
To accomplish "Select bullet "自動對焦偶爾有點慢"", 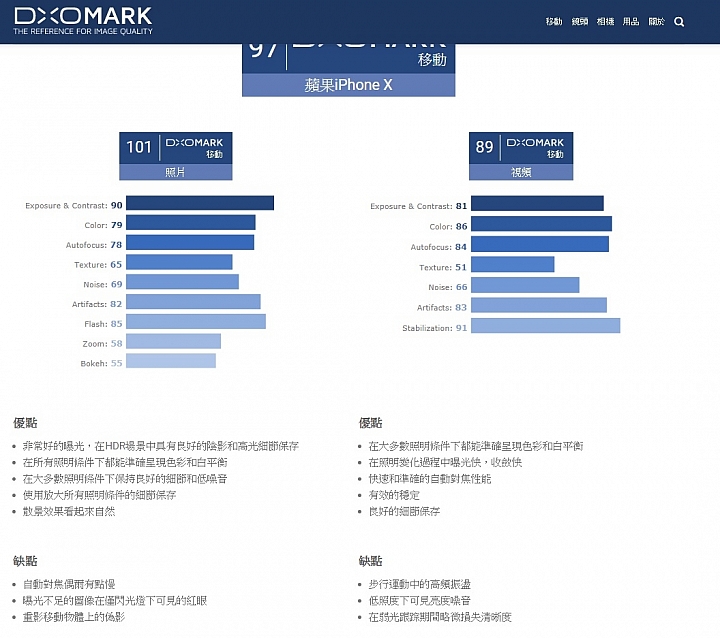I will [x=69, y=584].
